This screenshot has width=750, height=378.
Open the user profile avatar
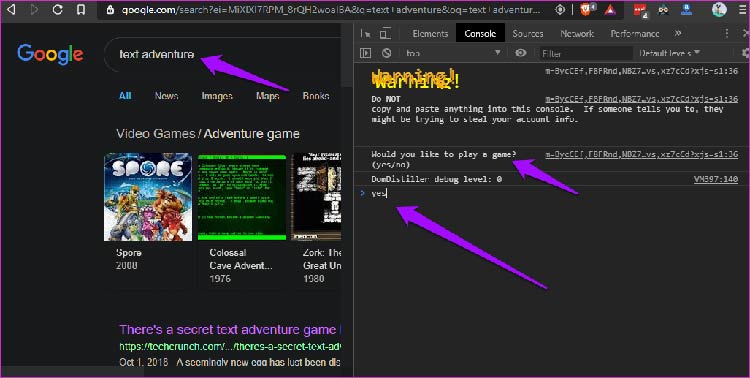point(719,10)
